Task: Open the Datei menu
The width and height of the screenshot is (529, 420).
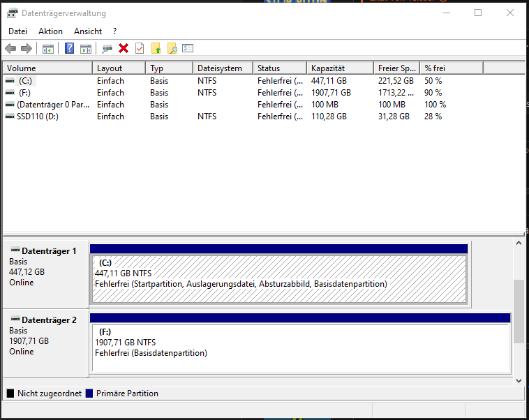Action: coord(17,31)
